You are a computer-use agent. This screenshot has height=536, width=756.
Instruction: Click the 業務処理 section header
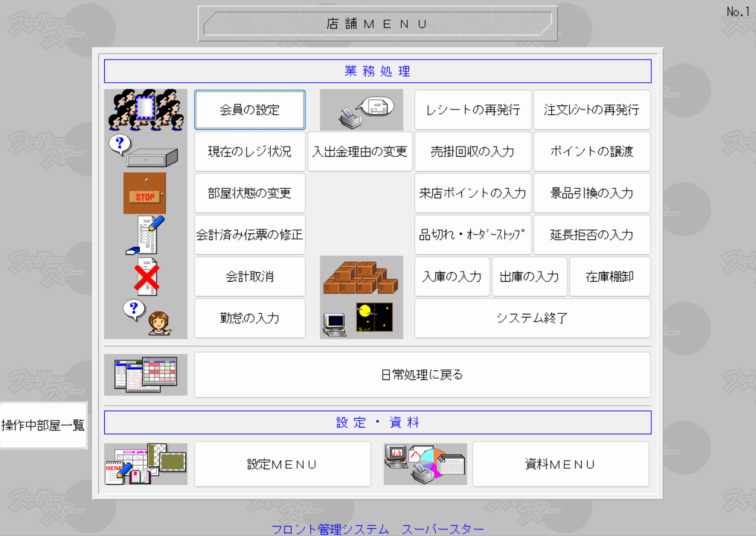point(378,71)
